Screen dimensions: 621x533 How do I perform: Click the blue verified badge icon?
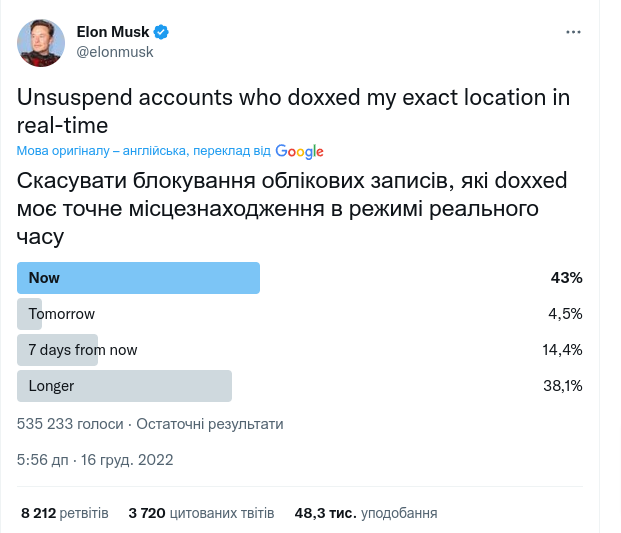[161, 32]
